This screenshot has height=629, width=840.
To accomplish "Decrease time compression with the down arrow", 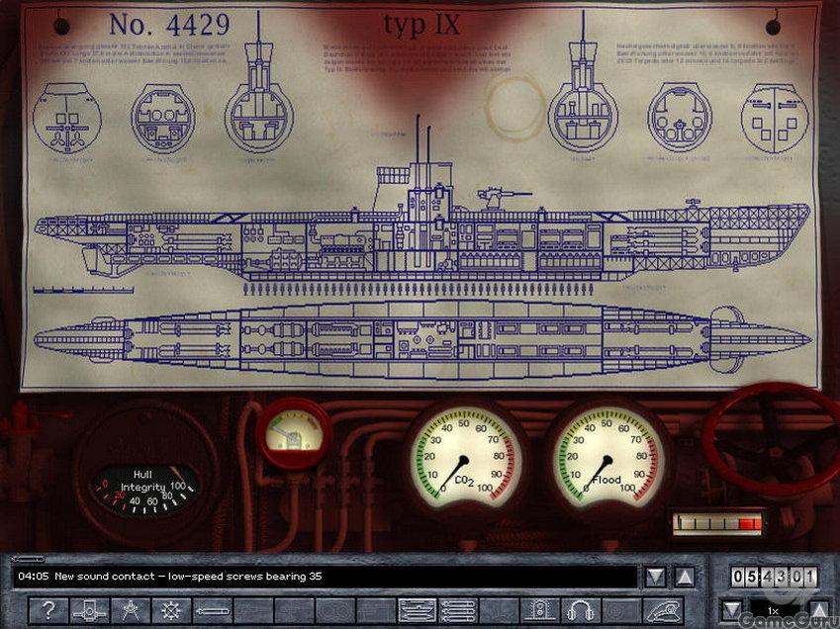I will 732,610.
